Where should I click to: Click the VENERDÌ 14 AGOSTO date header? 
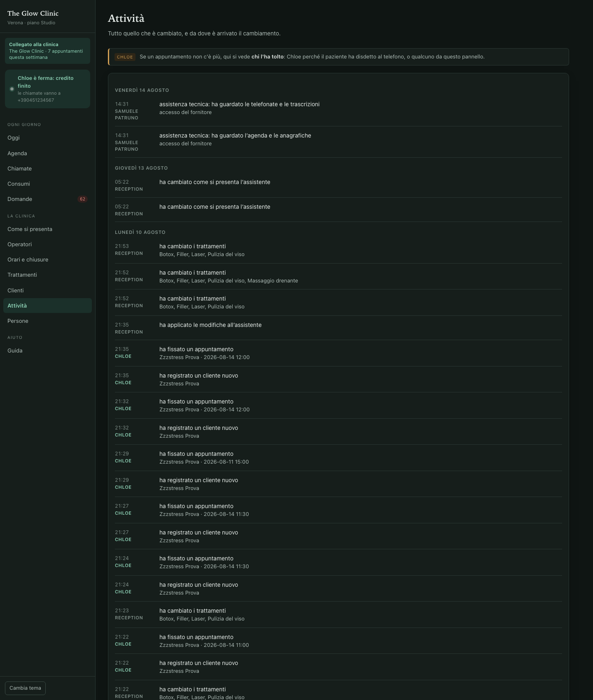[x=142, y=90]
